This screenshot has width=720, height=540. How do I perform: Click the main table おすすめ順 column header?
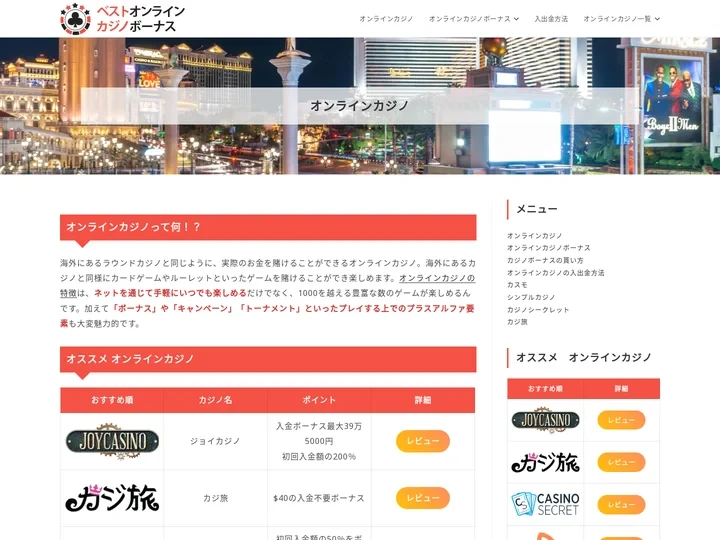click(x=112, y=400)
